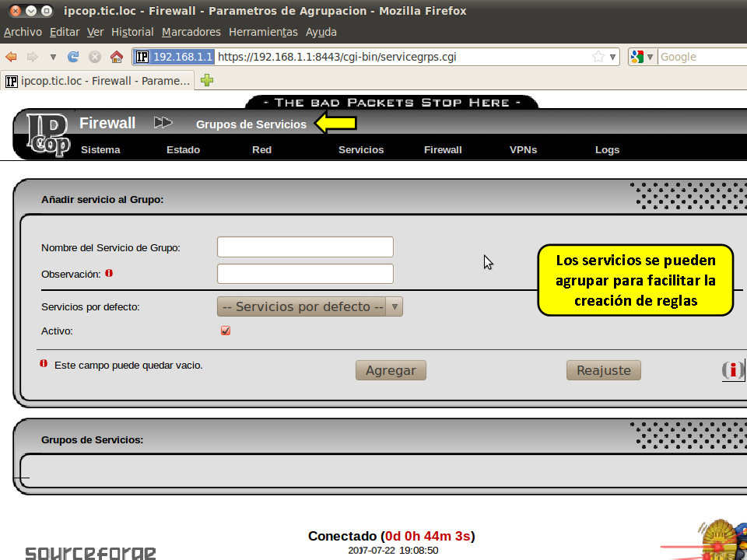747x560 pixels.
Task: Click the red info help icon
Action: click(731, 370)
